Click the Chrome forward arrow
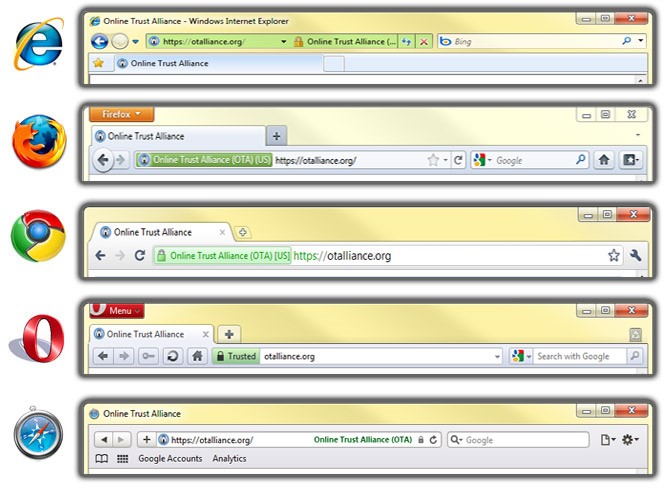 (x=120, y=256)
